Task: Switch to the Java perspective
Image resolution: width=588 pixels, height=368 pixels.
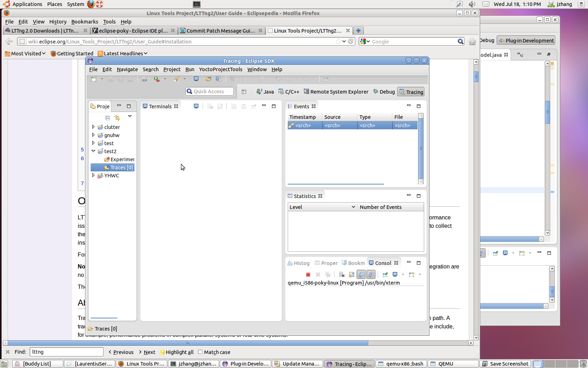Action: coord(265,92)
